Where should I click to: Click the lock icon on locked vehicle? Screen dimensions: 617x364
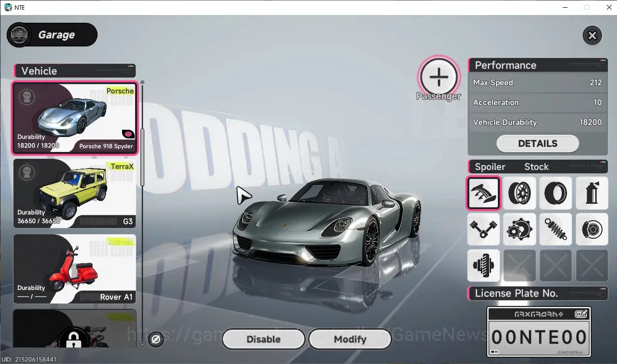click(x=73, y=340)
